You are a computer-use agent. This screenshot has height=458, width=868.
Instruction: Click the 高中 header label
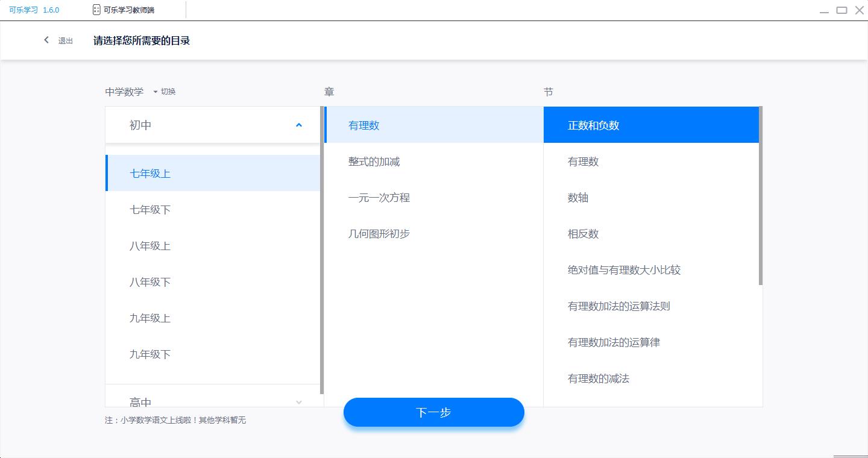[x=140, y=402]
